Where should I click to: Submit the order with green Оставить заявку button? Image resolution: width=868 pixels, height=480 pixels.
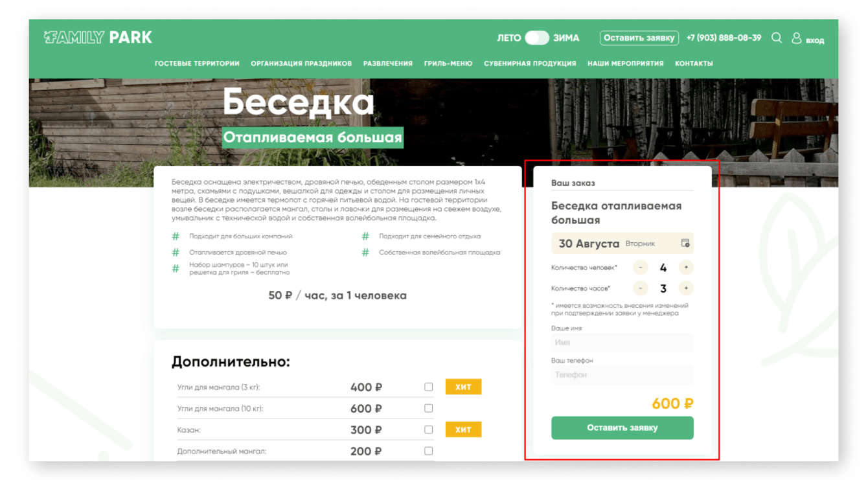tap(622, 428)
